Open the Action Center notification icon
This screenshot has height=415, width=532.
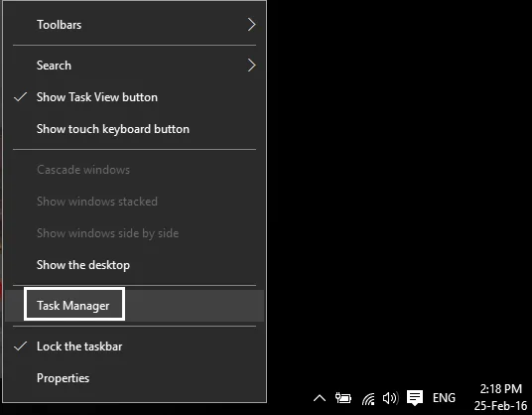coord(415,398)
